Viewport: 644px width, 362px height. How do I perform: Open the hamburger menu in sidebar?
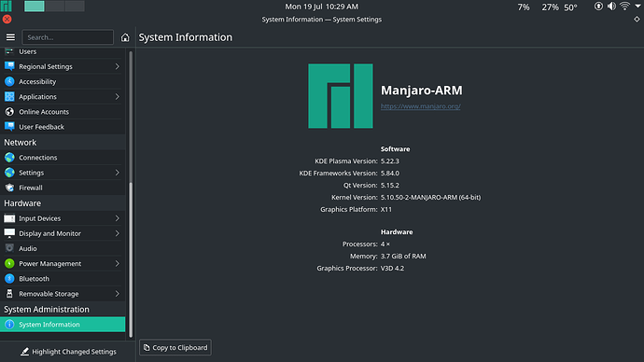[10, 37]
